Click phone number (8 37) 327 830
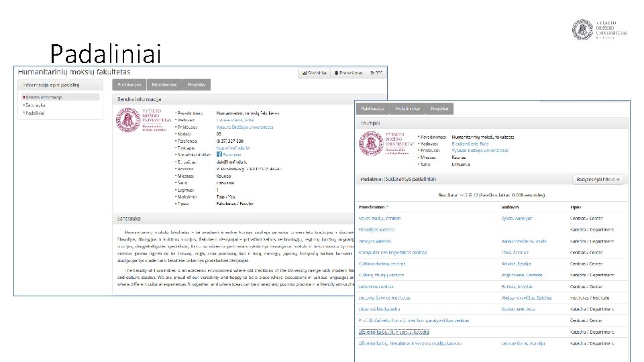The image size is (644, 362). coord(230,141)
